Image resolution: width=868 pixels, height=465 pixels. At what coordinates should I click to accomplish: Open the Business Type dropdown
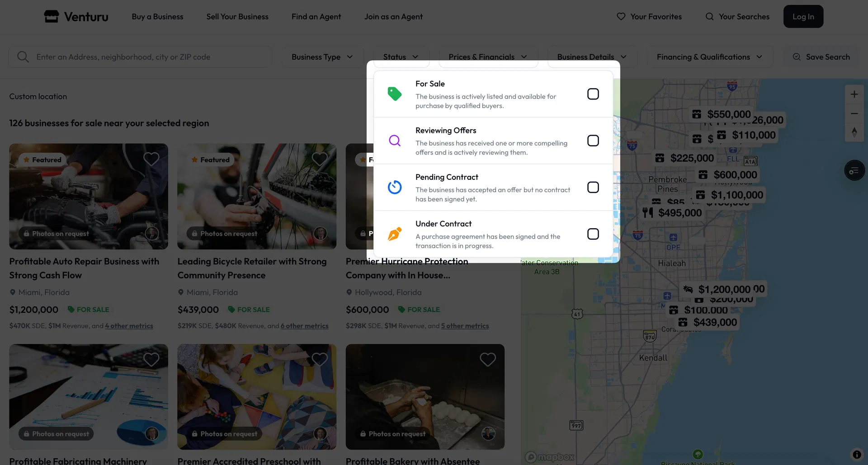click(322, 56)
